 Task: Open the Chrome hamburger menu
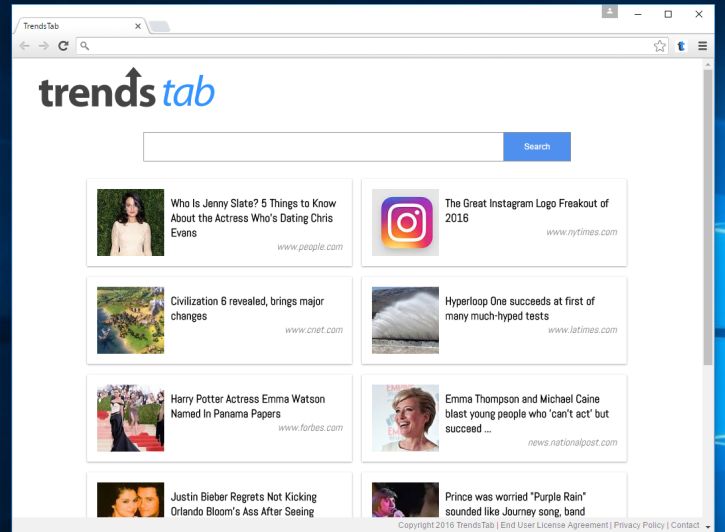[x=702, y=46]
